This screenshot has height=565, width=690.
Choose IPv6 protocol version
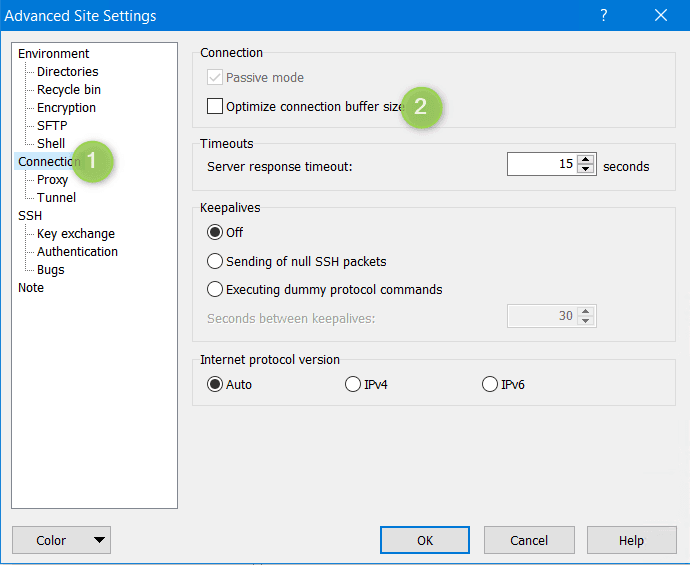coord(490,384)
